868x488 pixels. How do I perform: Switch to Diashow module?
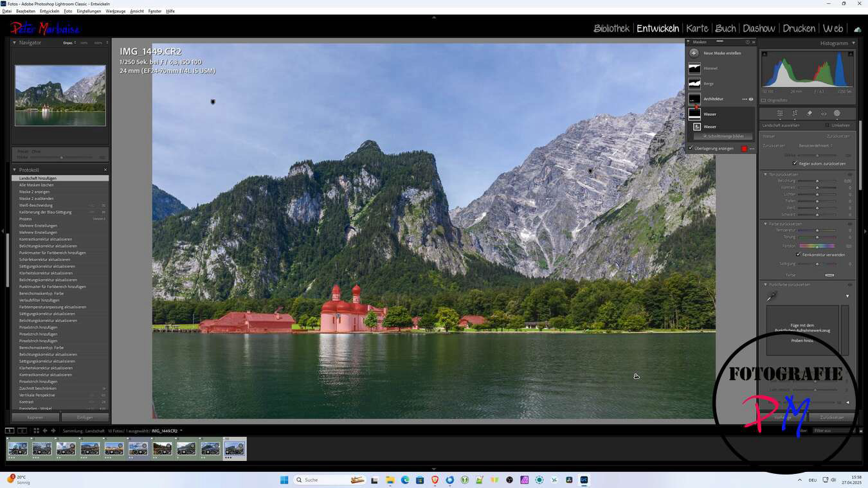[759, 28]
